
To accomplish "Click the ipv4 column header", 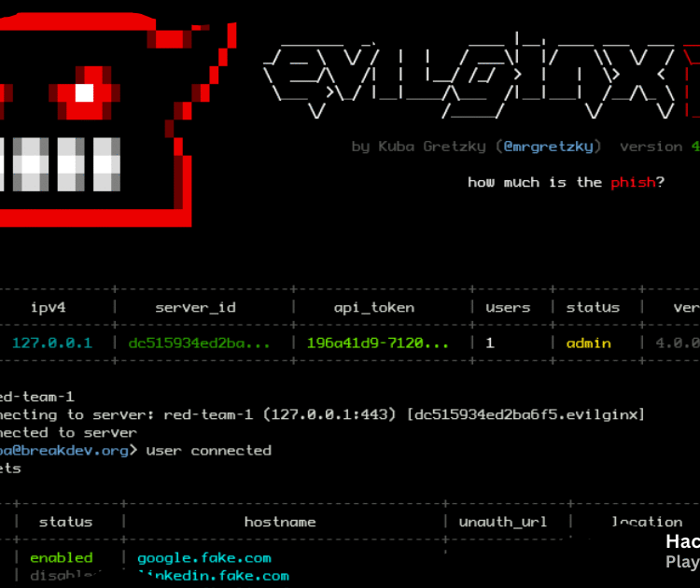I will click(49, 308).
